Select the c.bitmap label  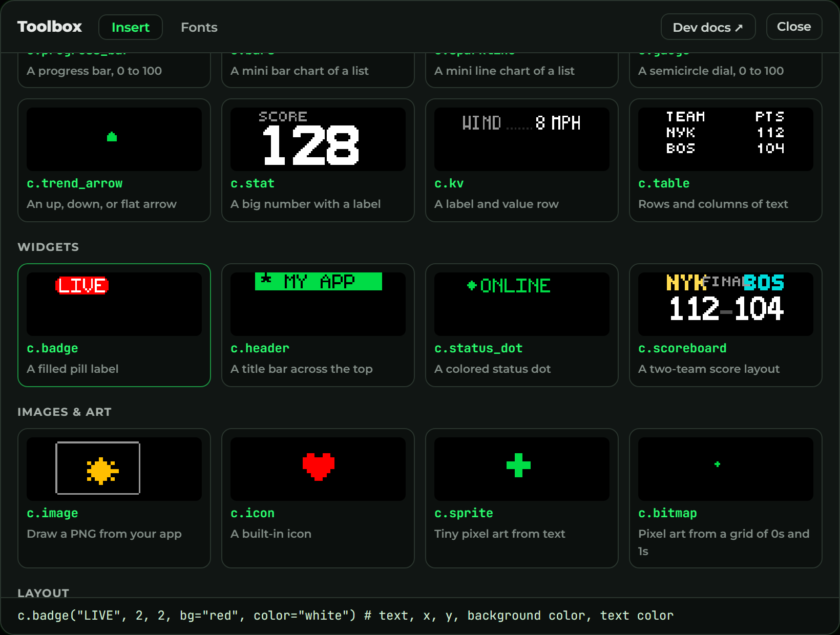(667, 513)
